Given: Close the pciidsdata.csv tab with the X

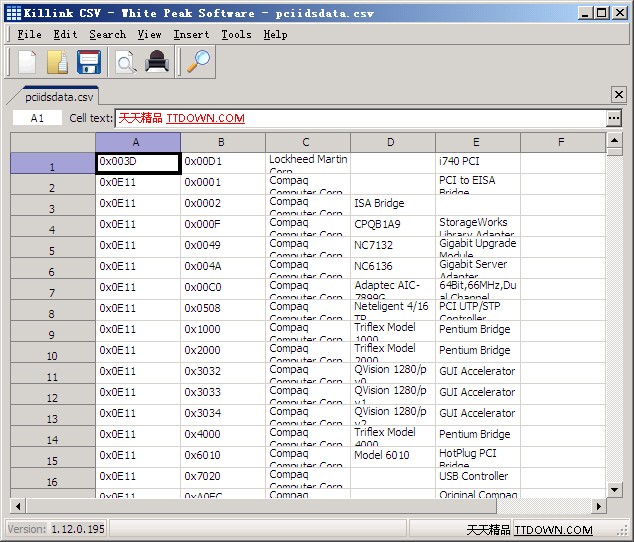Looking at the screenshot, I should click(619, 95).
